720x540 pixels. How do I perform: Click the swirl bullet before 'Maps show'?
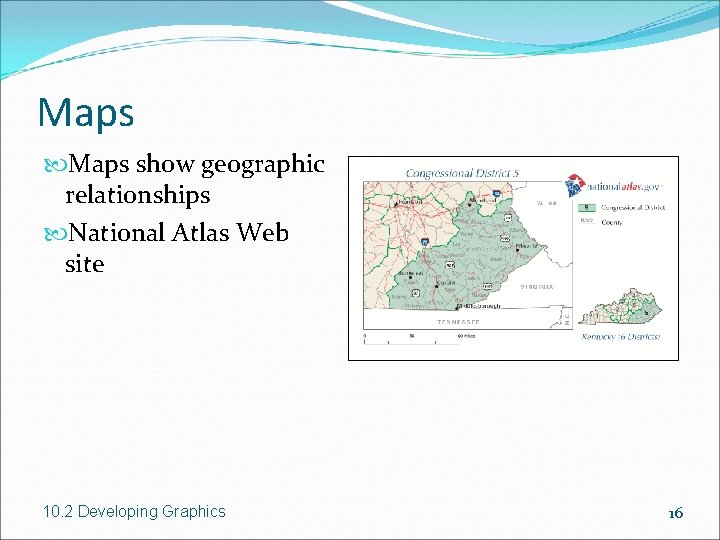[x=56, y=165]
